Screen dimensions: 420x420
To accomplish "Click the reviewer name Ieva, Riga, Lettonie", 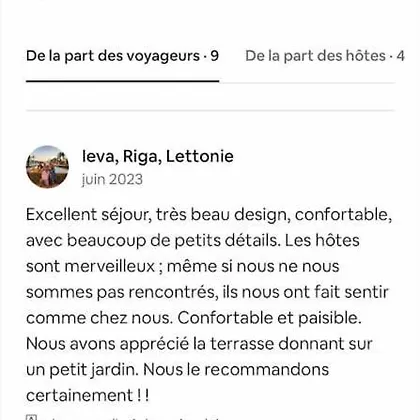I will (x=158, y=156).
